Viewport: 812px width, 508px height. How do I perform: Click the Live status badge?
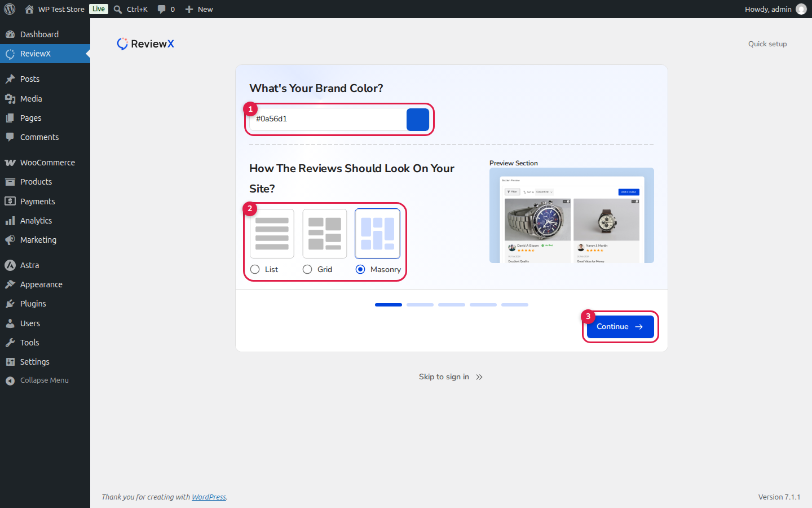[99, 9]
